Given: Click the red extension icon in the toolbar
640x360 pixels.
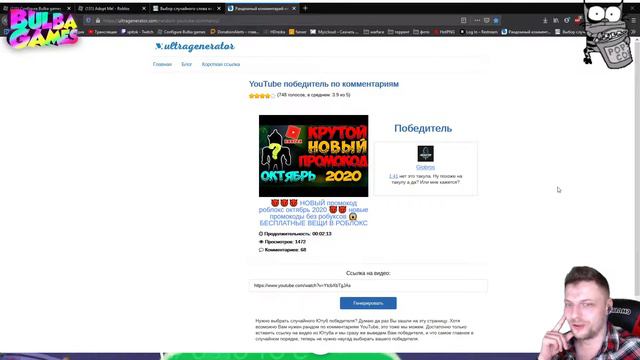Looking at the screenshot, I should 578,20.
